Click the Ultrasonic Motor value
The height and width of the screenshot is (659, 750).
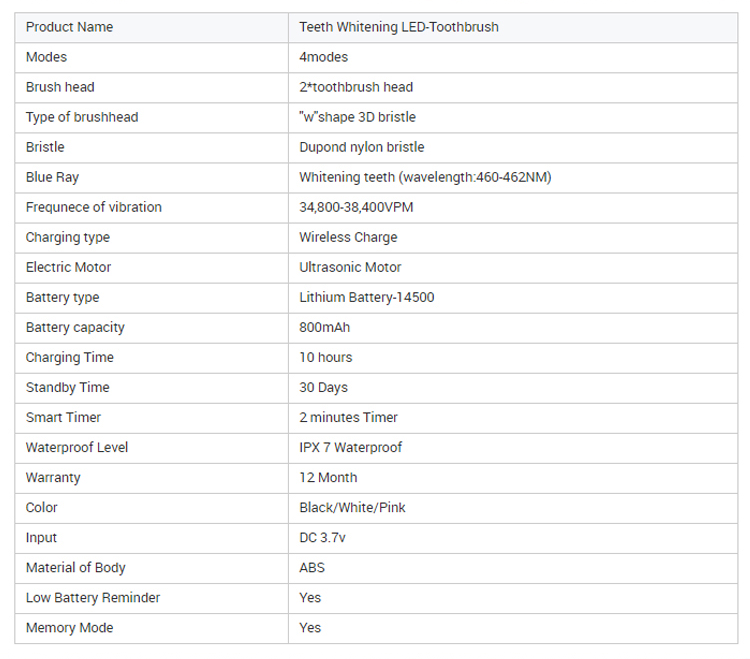pyautogui.click(x=350, y=267)
